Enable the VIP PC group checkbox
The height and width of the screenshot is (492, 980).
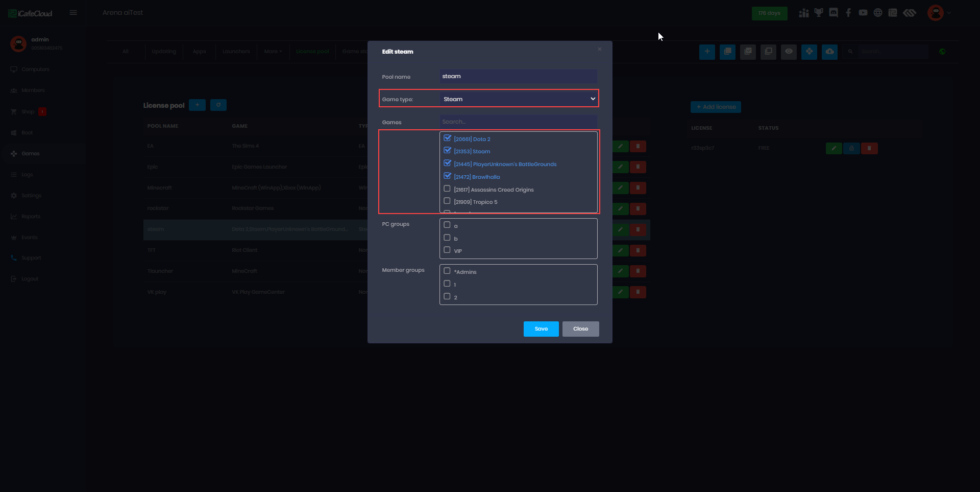point(447,250)
